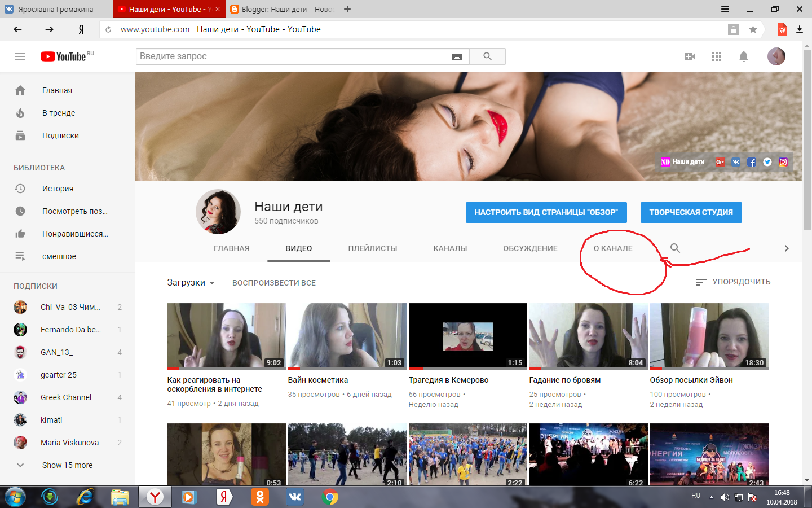Click the red Yandex extension icon
Viewport: 812px width, 508px height.
(782, 29)
